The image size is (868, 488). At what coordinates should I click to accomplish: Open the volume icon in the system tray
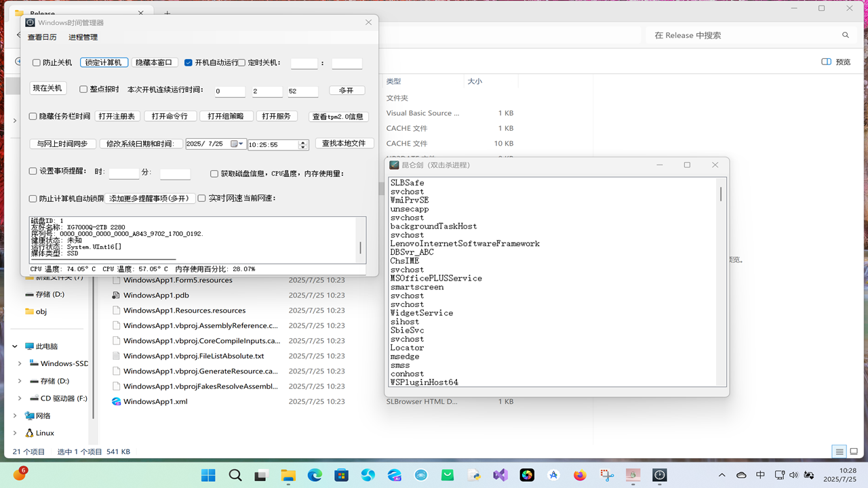pyautogui.click(x=793, y=475)
